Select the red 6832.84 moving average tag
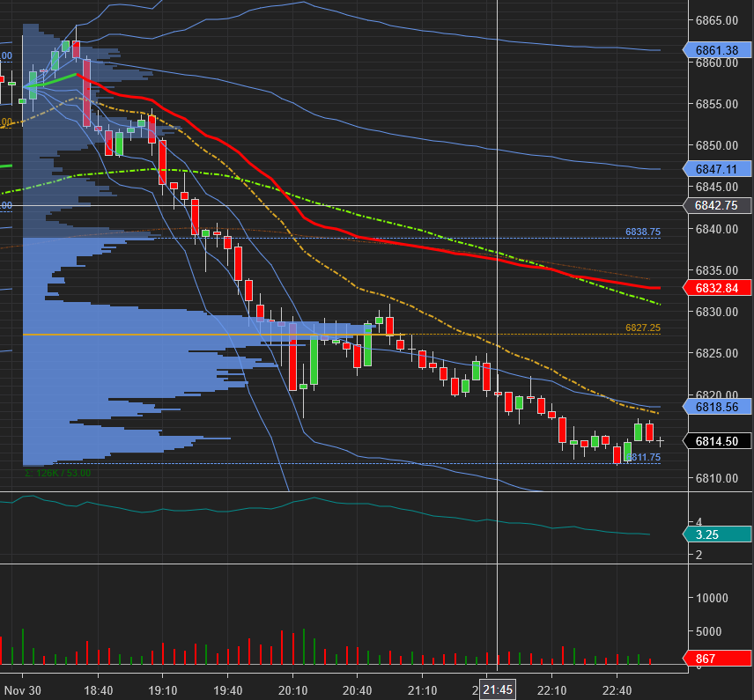This screenshot has width=754, height=700. (x=717, y=287)
